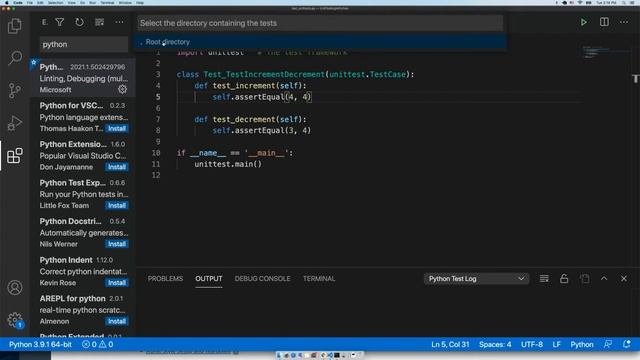The height and width of the screenshot is (360, 640).
Task: Open the Explorer view in activity bar
Action: [x=15, y=26]
